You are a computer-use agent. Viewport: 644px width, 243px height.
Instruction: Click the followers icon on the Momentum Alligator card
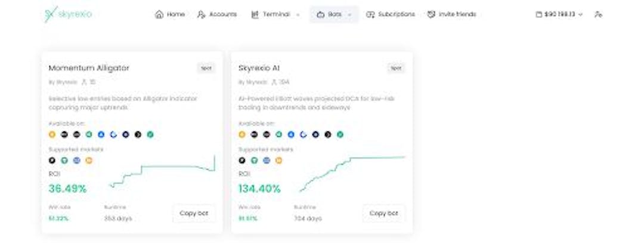84,82
